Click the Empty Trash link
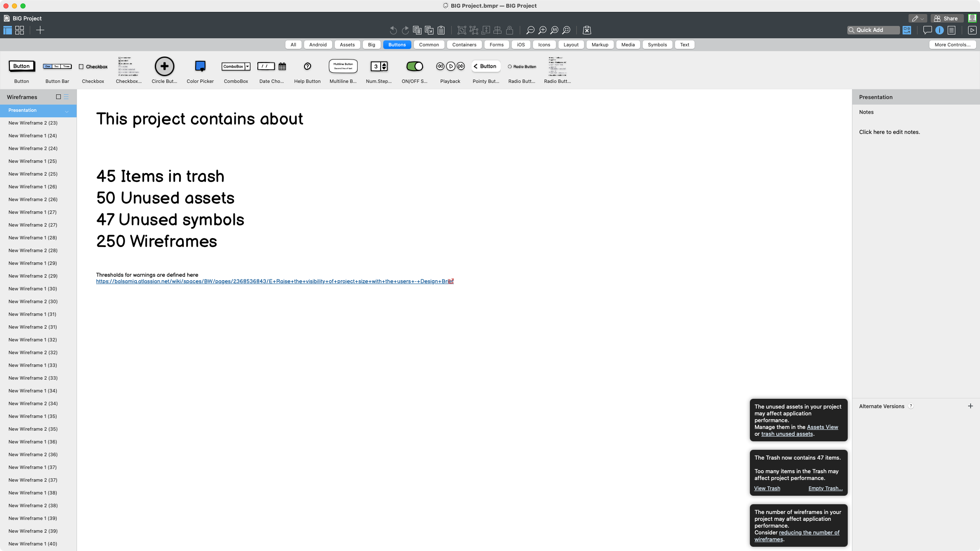Image resolution: width=980 pixels, height=551 pixels. [825, 489]
